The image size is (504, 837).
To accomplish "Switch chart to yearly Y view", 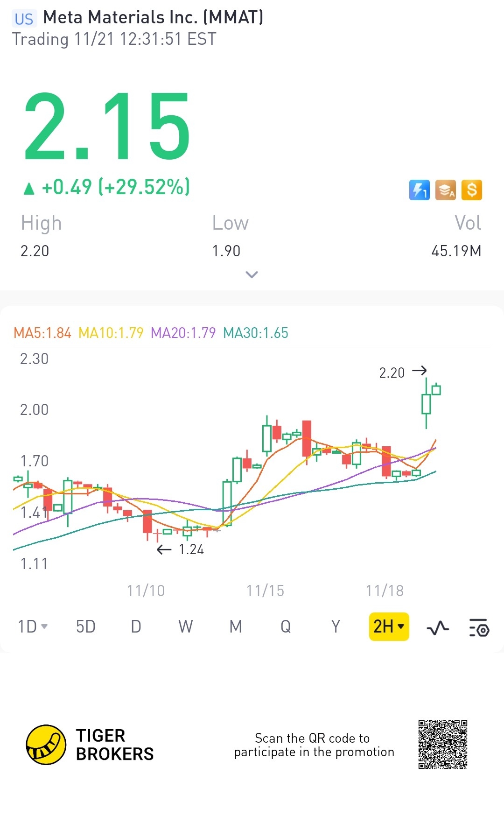I will click(x=336, y=626).
